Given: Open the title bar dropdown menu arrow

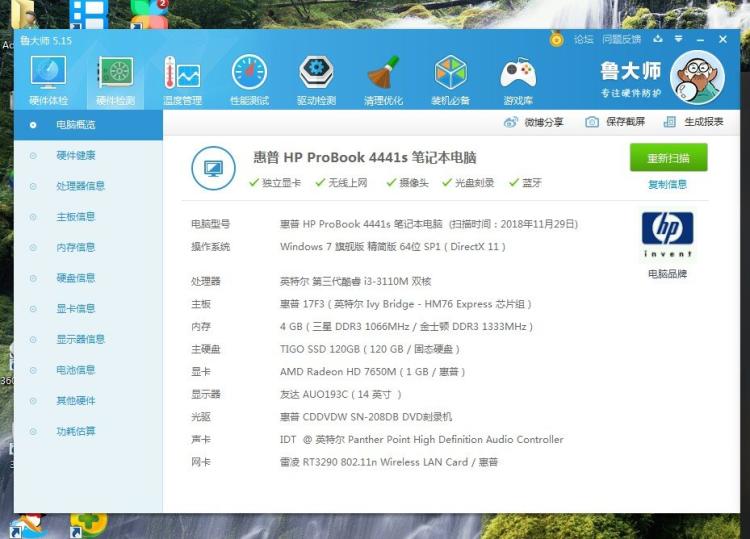Looking at the screenshot, I should pyautogui.click(x=678, y=39).
